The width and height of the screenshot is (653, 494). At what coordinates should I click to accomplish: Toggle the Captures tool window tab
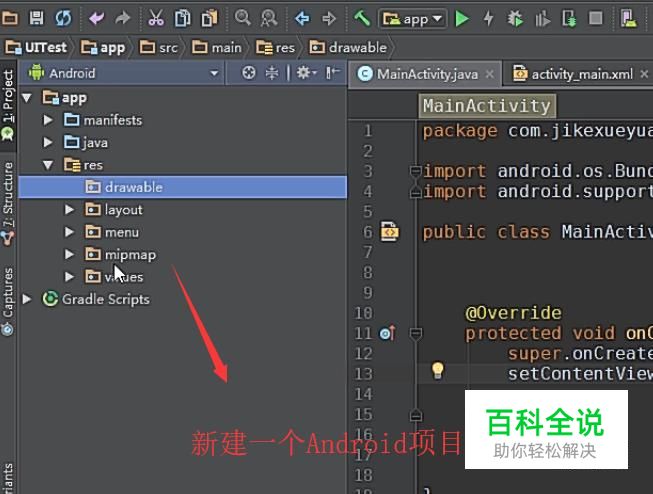coord(8,301)
